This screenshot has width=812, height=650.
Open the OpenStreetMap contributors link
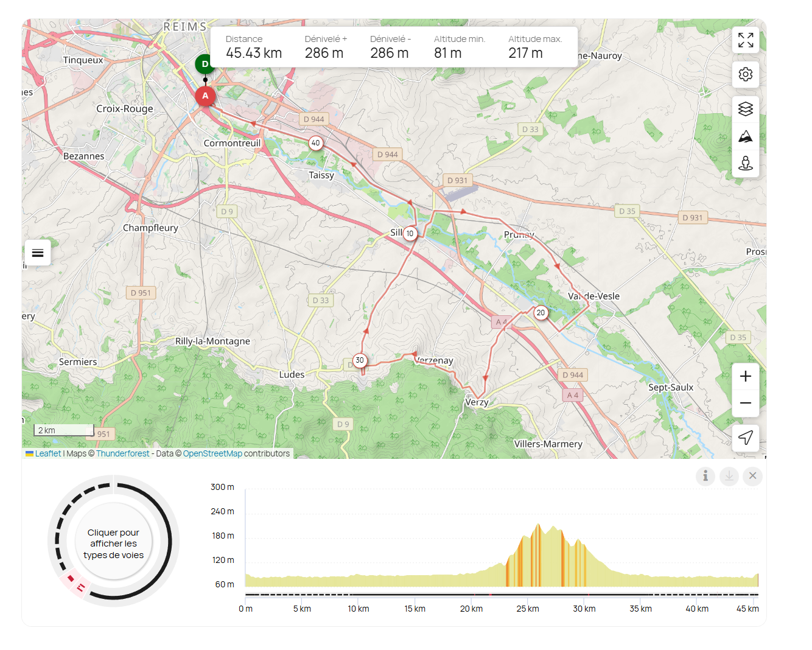(212, 453)
